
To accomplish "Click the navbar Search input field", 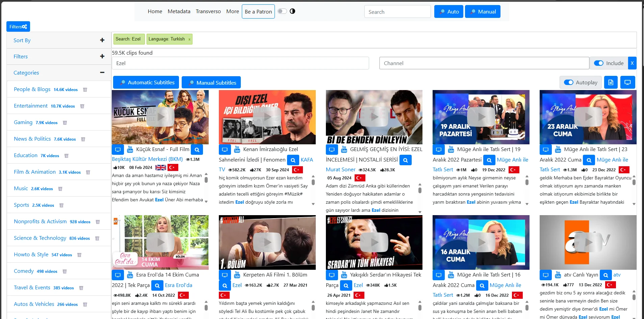I will pyautogui.click(x=397, y=12).
